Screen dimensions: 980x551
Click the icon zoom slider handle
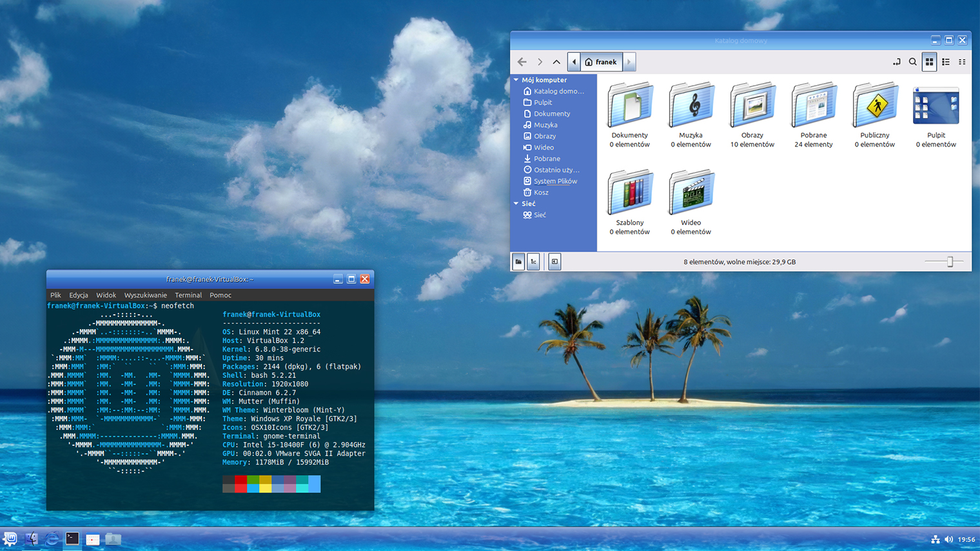(950, 261)
